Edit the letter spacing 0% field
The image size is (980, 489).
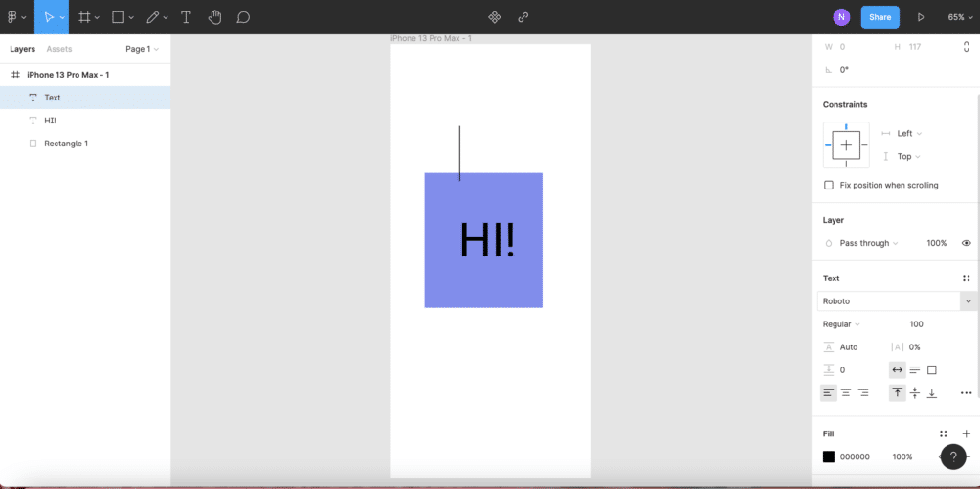pyautogui.click(x=914, y=347)
